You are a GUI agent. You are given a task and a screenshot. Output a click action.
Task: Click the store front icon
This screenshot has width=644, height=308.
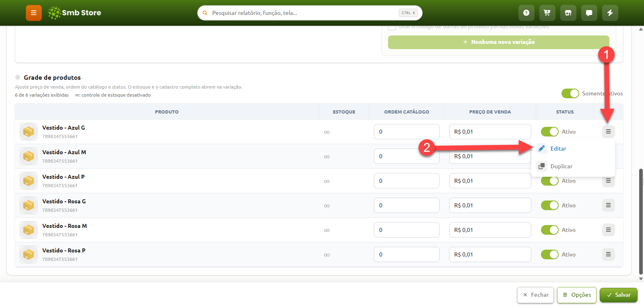pyautogui.click(x=568, y=13)
